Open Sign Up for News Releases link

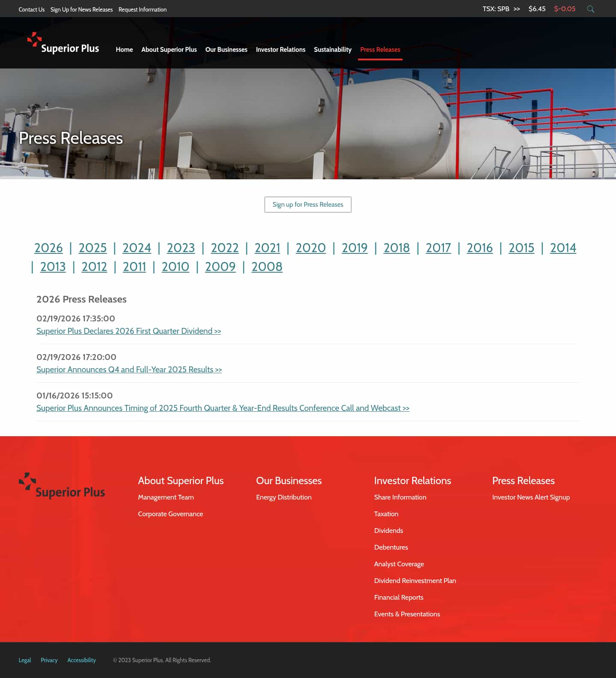coord(82,9)
